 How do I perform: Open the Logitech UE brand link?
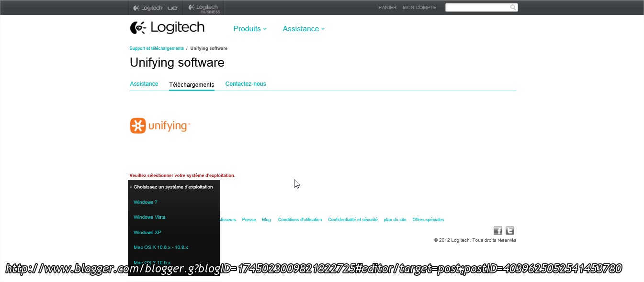click(x=156, y=8)
